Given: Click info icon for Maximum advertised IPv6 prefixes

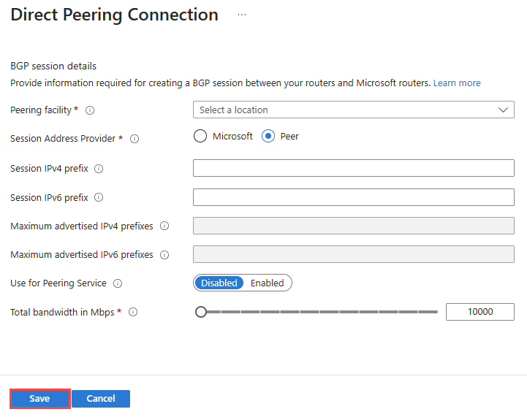Looking at the screenshot, I should point(164,255).
